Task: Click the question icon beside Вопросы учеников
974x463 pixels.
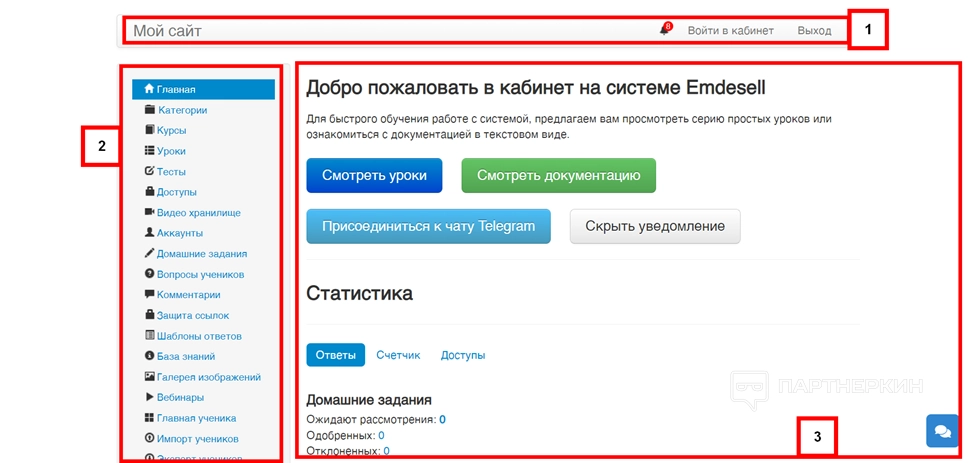Action: click(x=149, y=273)
